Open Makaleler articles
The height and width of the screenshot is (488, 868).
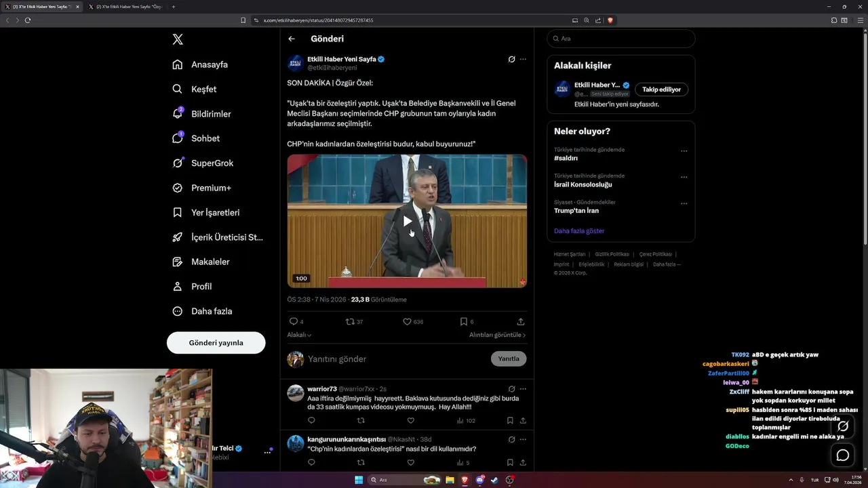[201, 262]
